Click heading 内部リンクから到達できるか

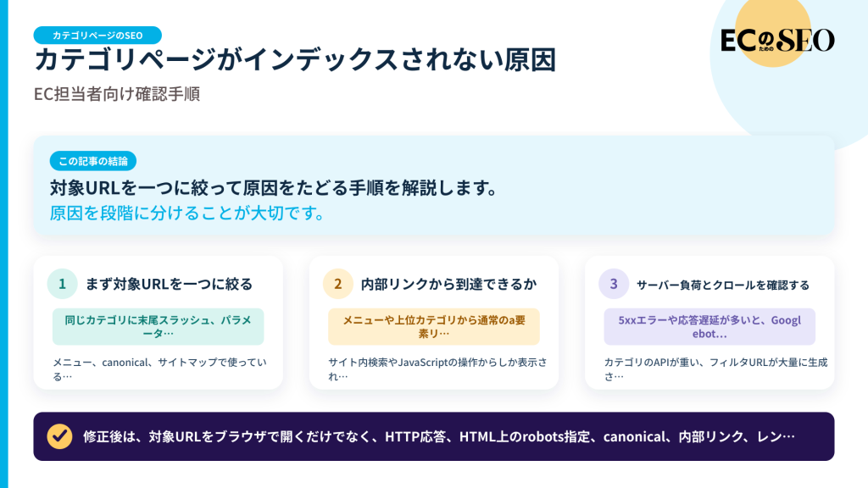tap(449, 284)
